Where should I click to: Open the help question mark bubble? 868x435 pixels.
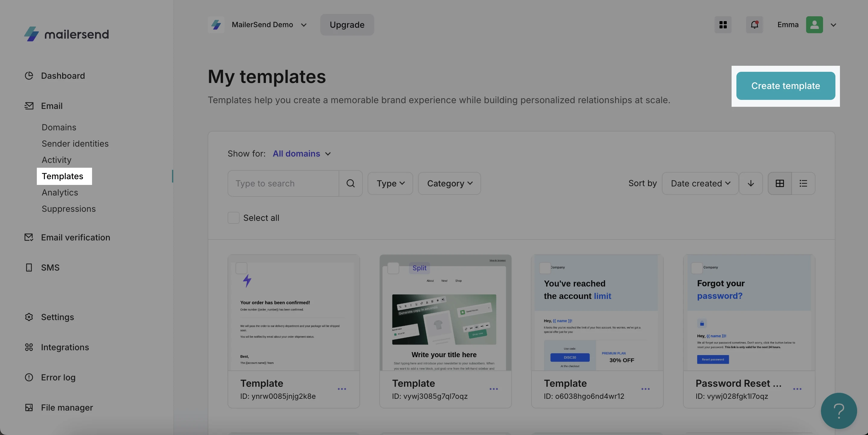[838, 411]
